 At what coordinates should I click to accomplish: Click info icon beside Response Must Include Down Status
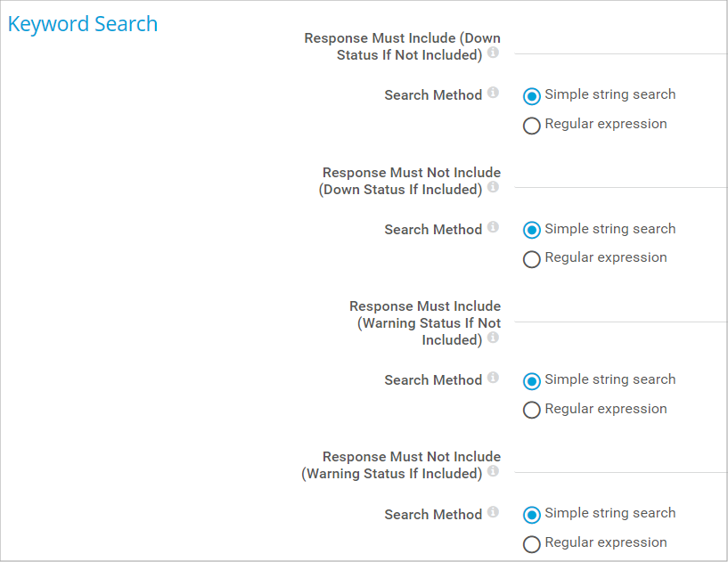click(493, 53)
